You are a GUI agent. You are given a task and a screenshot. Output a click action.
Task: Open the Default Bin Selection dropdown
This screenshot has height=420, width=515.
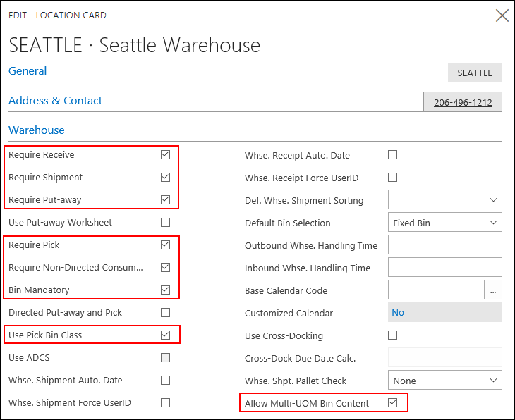tap(445, 223)
